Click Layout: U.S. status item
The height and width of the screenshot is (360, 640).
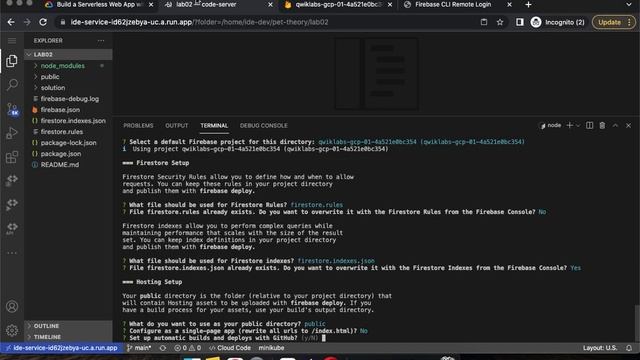[600, 348]
